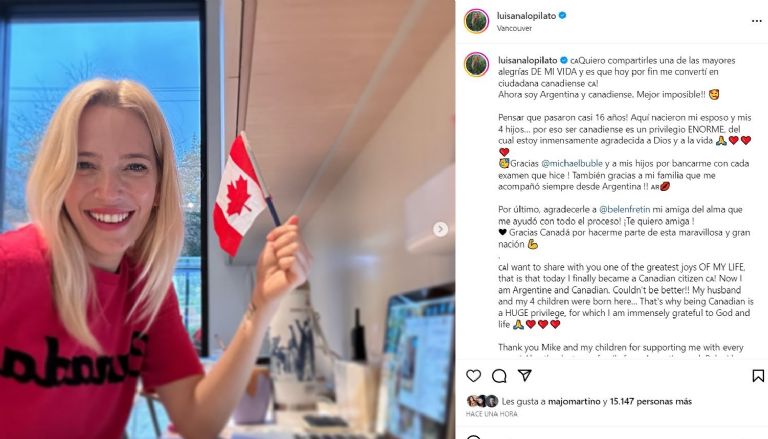Click the HACE UNA HORA timestamp
The width and height of the screenshot is (768, 439).
click(491, 414)
